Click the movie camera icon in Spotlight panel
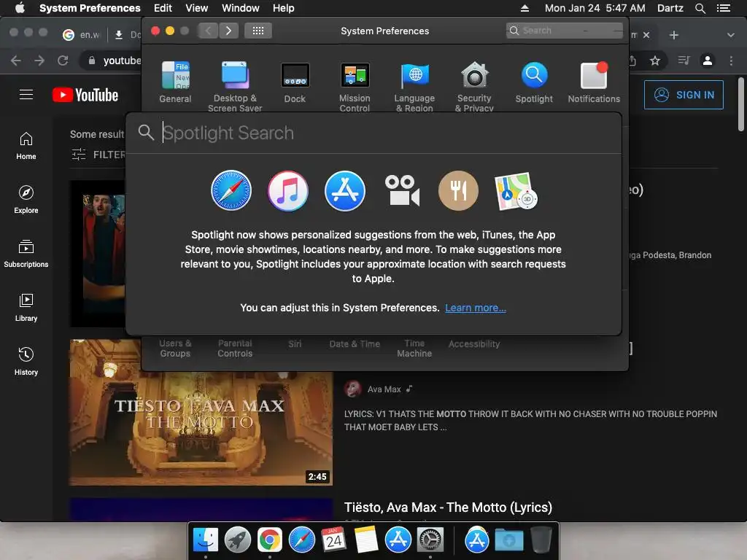The width and height of the screenshot is (747, 560). click(402, 190)
